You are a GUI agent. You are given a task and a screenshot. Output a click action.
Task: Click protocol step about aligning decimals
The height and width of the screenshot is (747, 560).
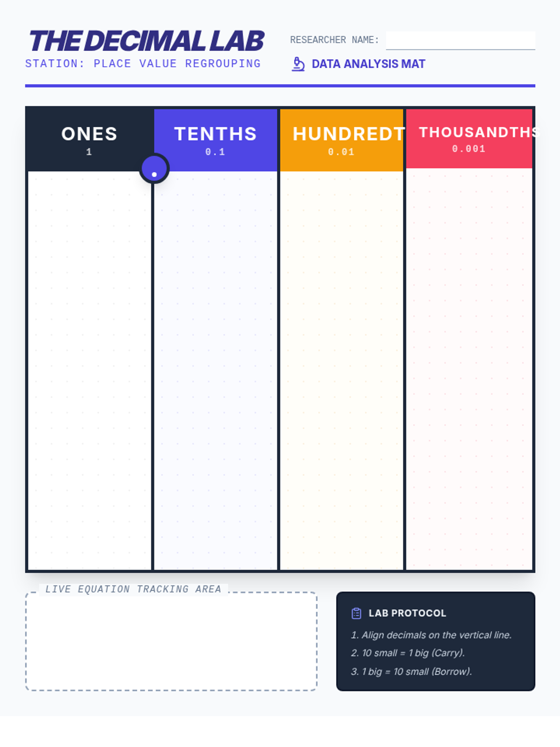click(431, 635)
